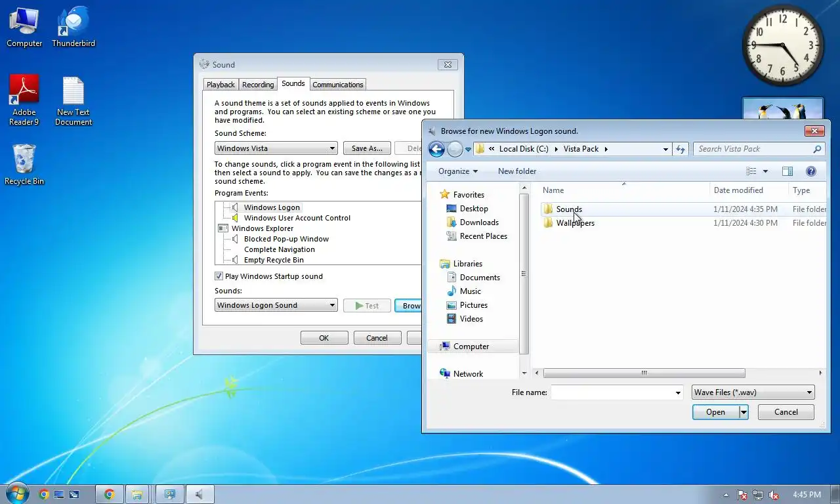Image resolution: width=840 pixels, height=504 pixels.
Task: Select the Recycle Bin desktop icon
Action: click(x=24, y=164)
